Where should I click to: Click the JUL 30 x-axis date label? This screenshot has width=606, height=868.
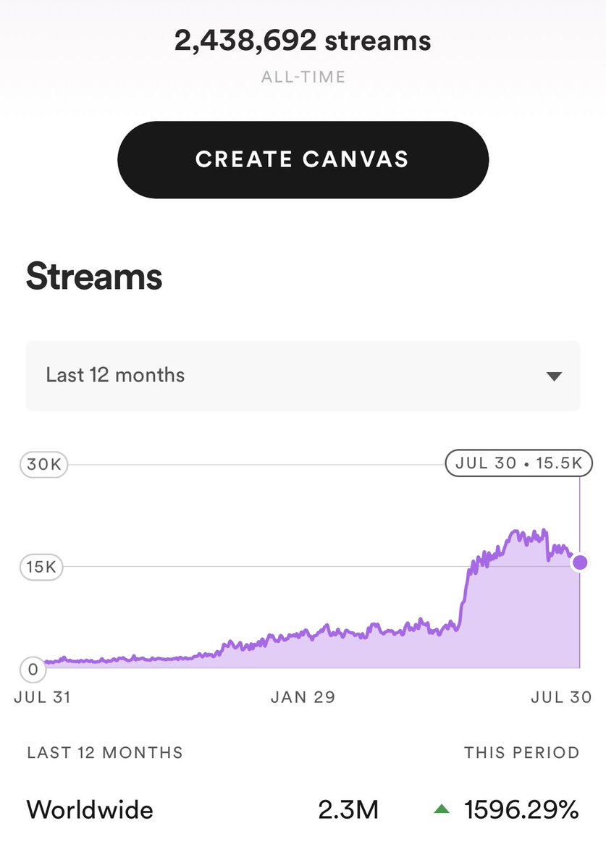point(561,697)
